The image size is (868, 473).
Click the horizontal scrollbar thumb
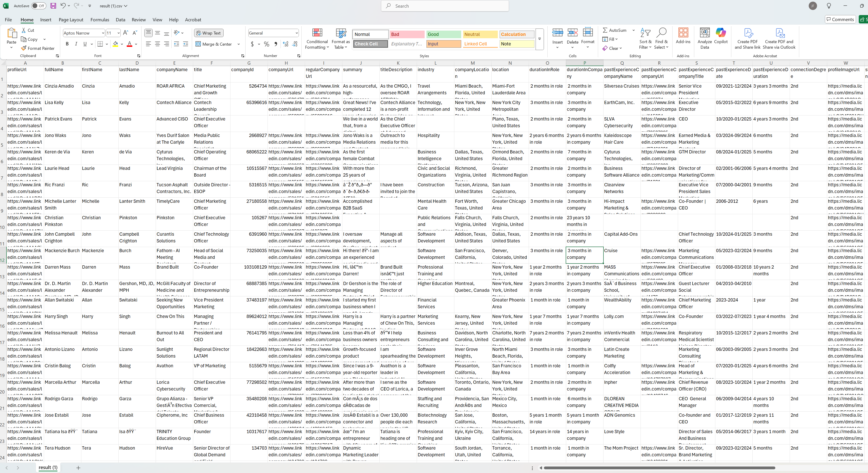point(660,468)
